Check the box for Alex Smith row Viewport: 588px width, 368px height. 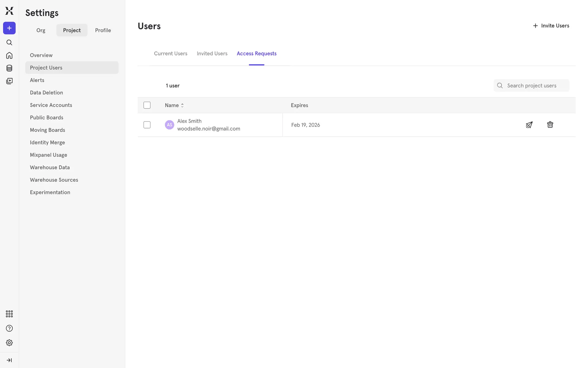click(147, 125)
